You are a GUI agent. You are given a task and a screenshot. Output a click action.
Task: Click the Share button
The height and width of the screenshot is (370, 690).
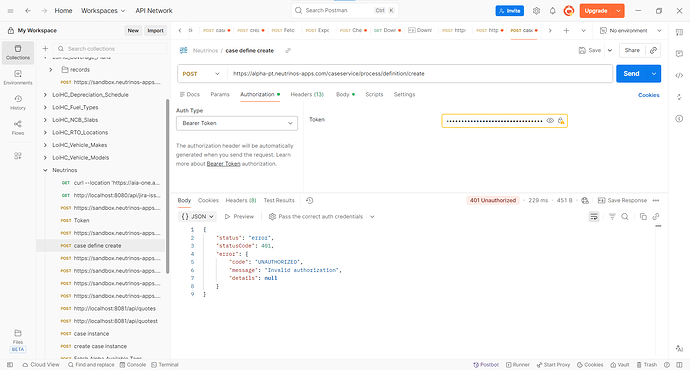point(632,50)
